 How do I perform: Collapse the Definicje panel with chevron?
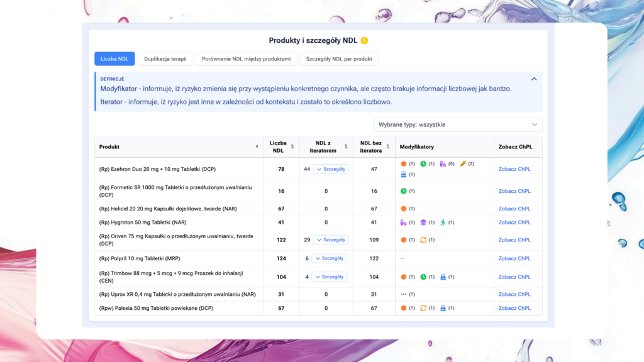click(534, 79)
